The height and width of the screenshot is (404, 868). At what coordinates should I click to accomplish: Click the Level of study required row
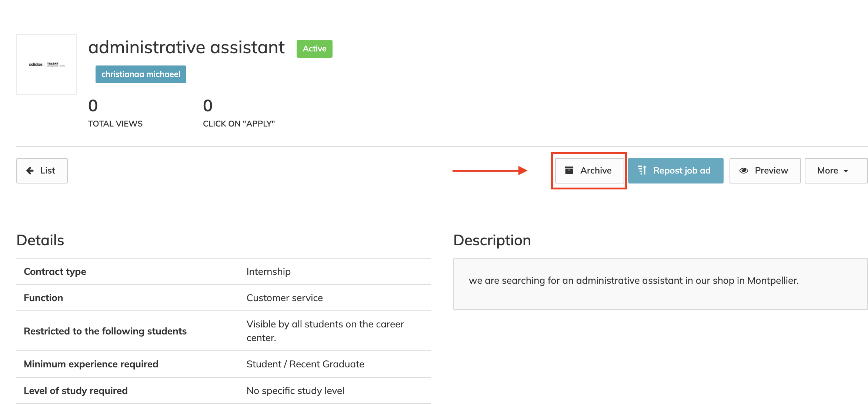click(x=223, y=391)
